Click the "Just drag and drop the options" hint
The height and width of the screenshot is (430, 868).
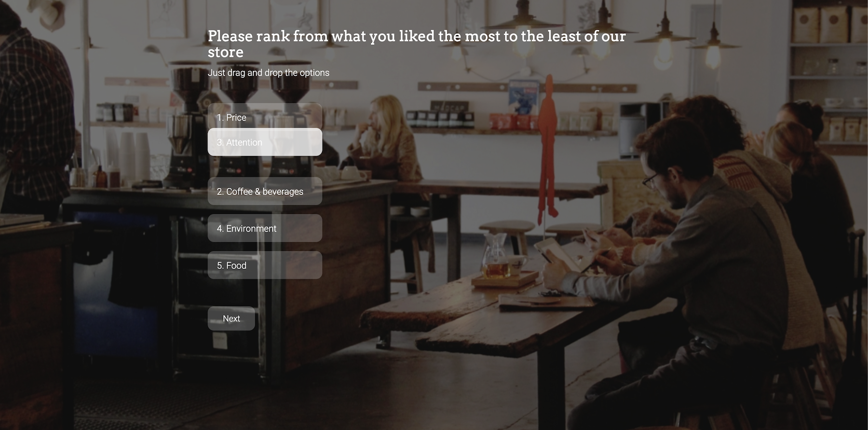click(269, 73)
